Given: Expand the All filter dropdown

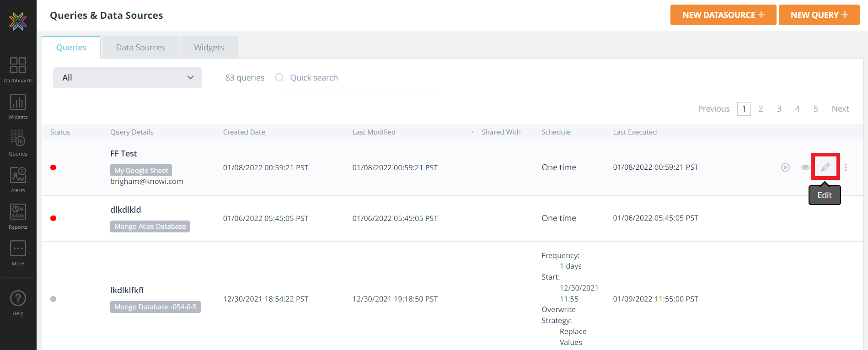Looking at the screenshot, I should pos(127,78).
